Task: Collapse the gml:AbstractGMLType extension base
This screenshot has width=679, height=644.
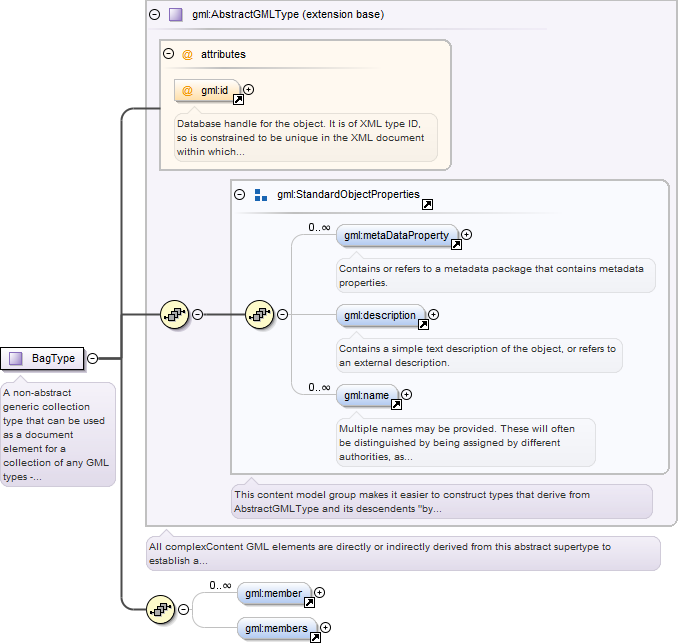Action: click(155, 15)
